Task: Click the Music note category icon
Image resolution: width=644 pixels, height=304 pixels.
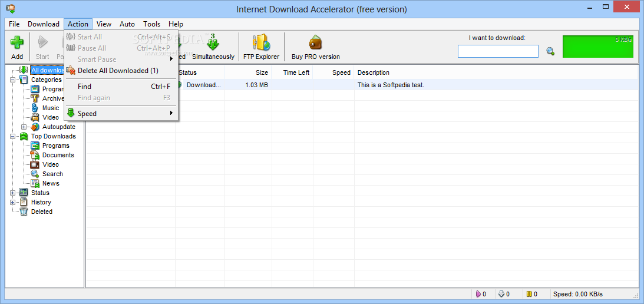Action: [x=35, y=108]
